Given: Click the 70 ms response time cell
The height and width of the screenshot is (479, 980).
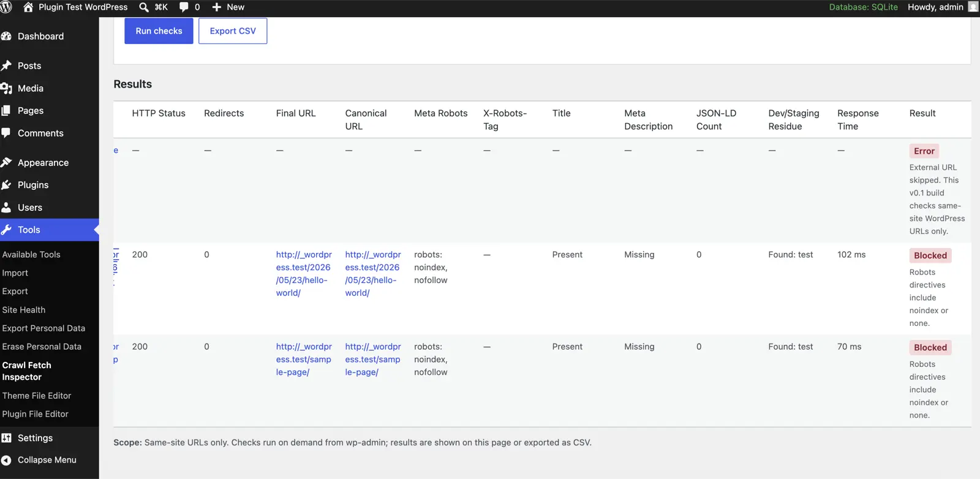Looking at the screenshot, I should click(850, 347).
